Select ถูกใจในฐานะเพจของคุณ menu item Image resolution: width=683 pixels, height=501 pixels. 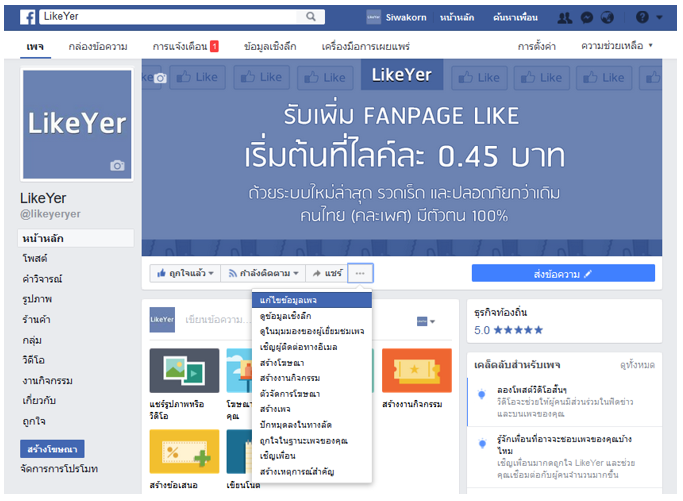click(x=312, y=440)
